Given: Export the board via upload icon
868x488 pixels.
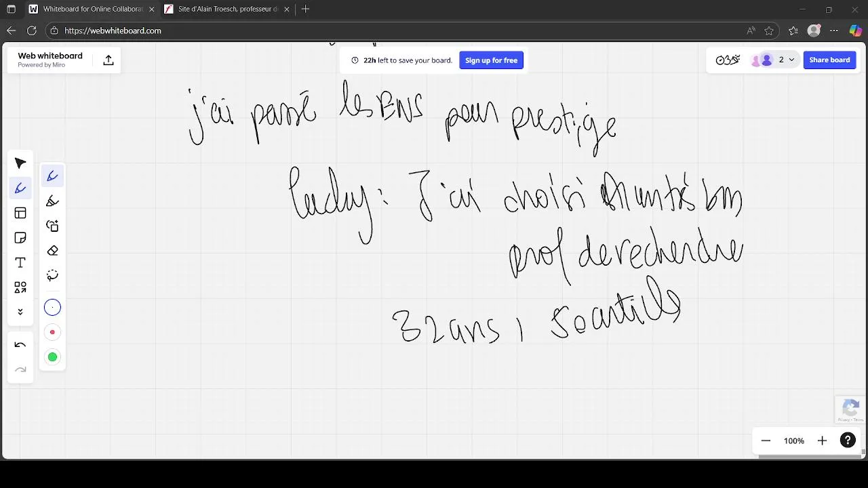Looking at the screenshot, I should (x=108, y=60).
